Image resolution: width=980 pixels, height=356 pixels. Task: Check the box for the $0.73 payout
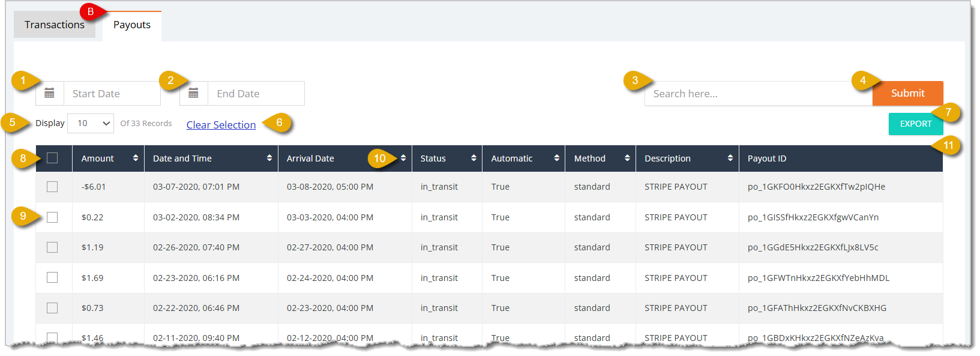pos(52,308)
